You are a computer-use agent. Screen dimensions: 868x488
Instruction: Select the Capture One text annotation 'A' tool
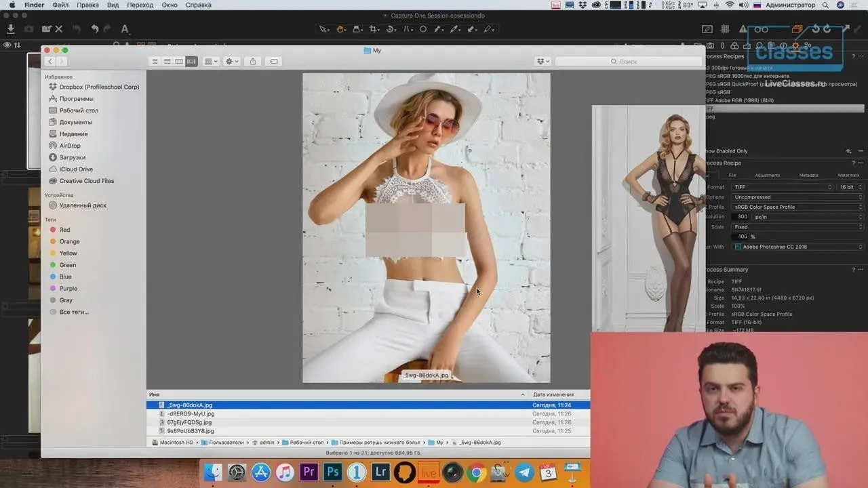pyautogui.click(x=125, y=29)
